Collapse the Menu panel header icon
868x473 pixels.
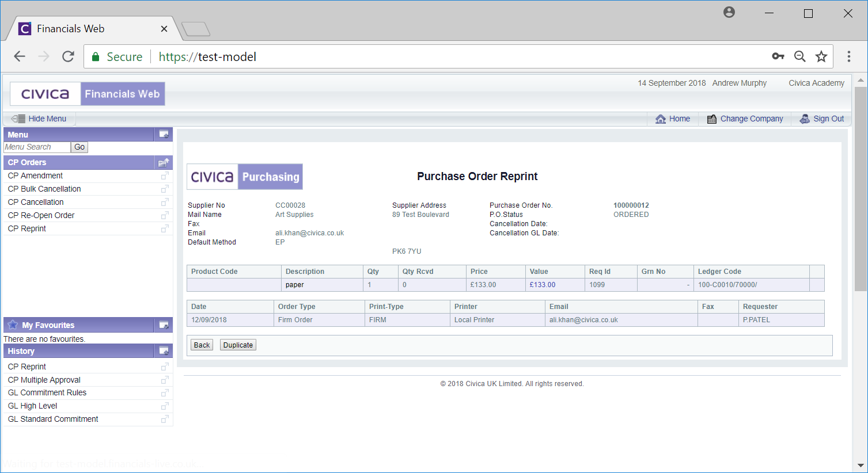(x=164, y=134)
